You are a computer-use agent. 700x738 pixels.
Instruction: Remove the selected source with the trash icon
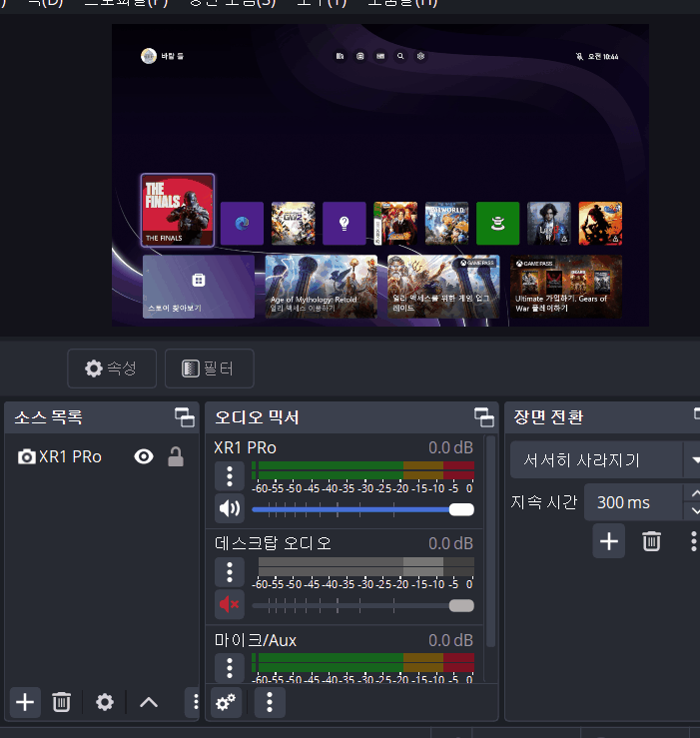click(x=61, y=702)
